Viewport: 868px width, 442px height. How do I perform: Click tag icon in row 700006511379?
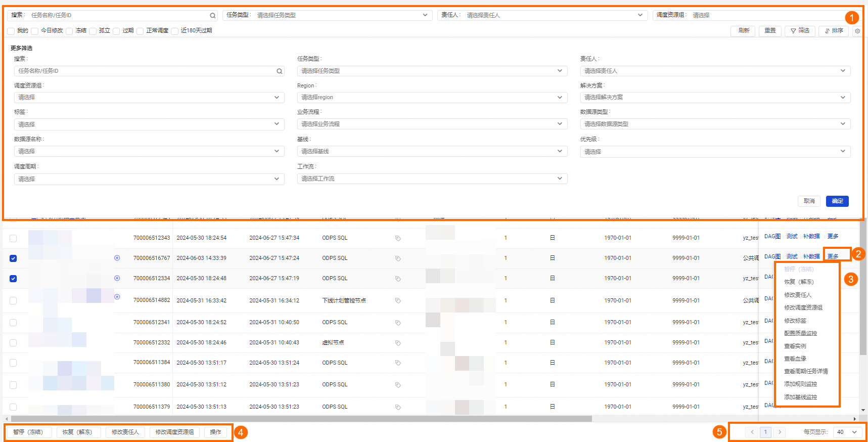click(x=398, y=407)
